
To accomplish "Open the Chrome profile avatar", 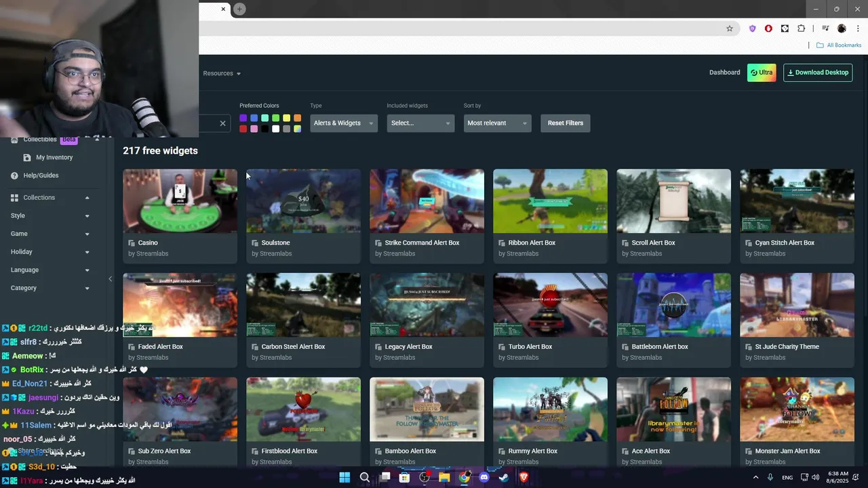I will click(842, 28).
